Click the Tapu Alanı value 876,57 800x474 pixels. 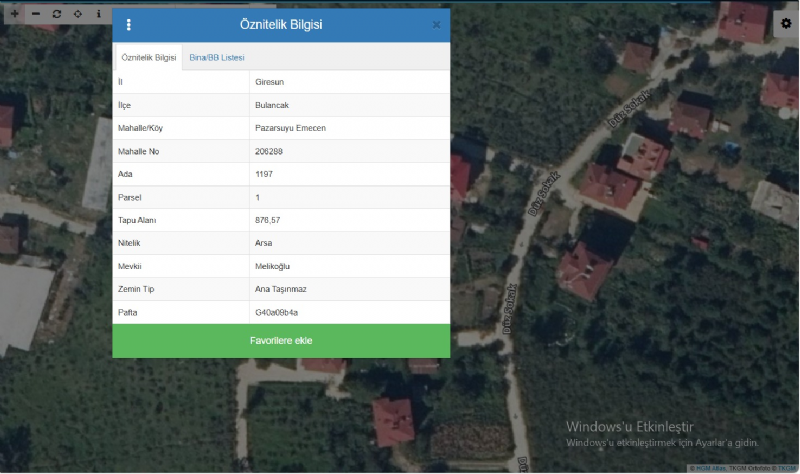point(270,220)
